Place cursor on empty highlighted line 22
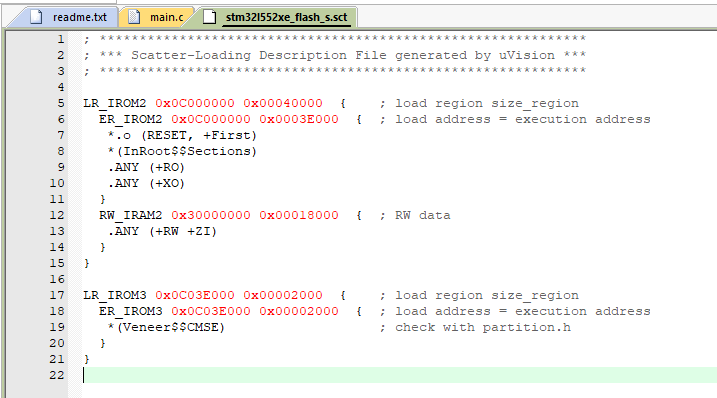This screenshot has width=717, height=398. (400, 375)
